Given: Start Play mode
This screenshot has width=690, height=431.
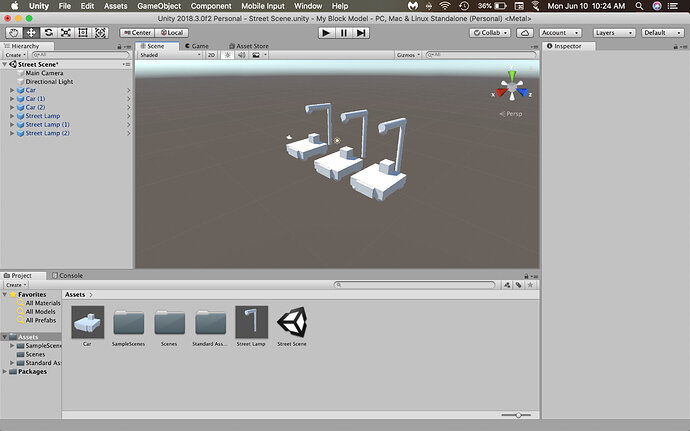Looking at the screenshot, I should point(326,33).
